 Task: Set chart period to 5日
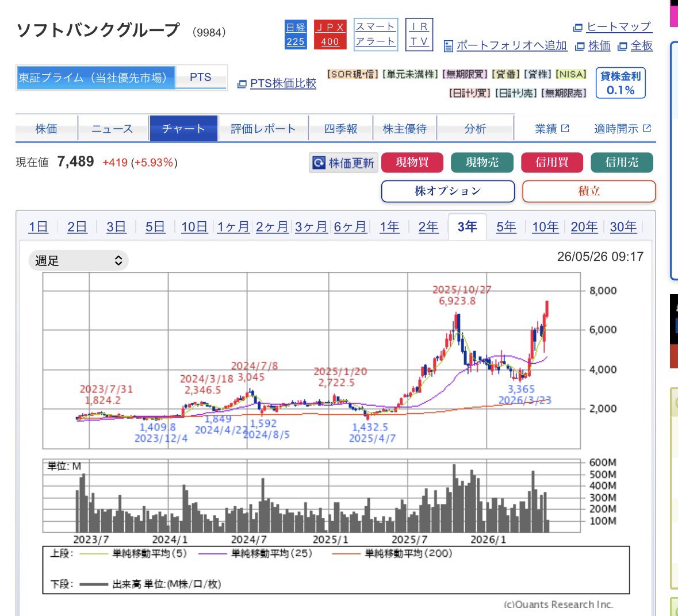click(x=155, y=227)
